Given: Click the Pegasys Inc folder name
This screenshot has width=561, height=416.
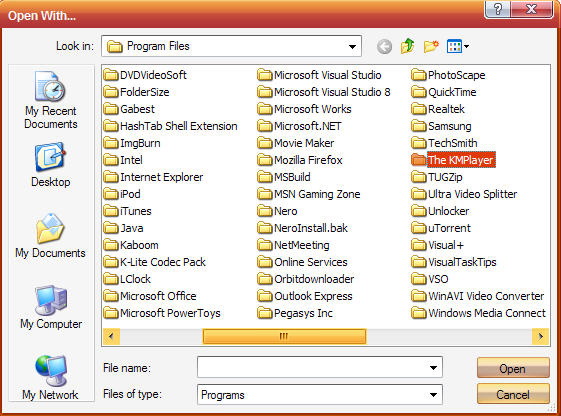Looking at the screenshot, I should click(x=303, y=313).
